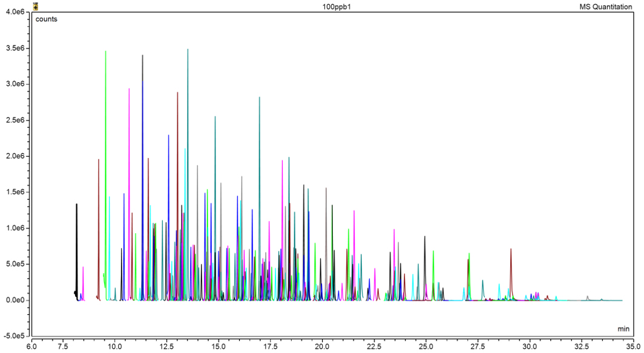Viewport: 644px width, 353px height.
Task: Select the 100ppb1 chromatogram title
Action: (337, 7)
